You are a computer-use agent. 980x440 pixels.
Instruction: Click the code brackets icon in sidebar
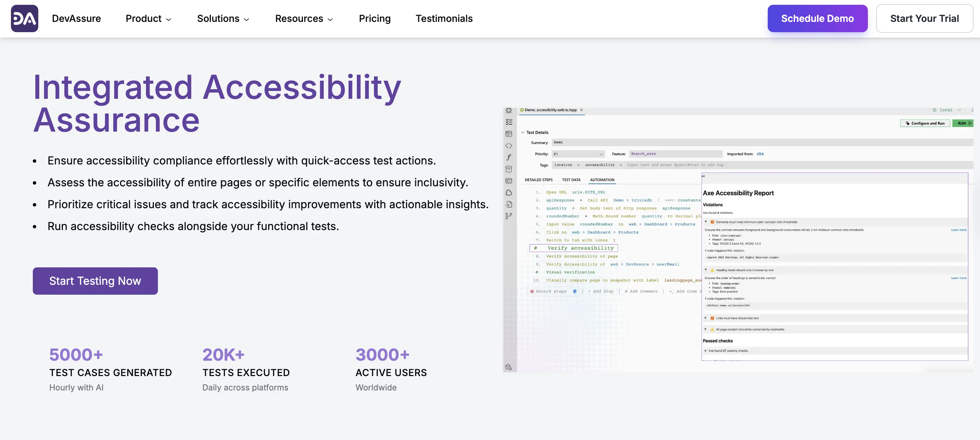coord(509,146)
